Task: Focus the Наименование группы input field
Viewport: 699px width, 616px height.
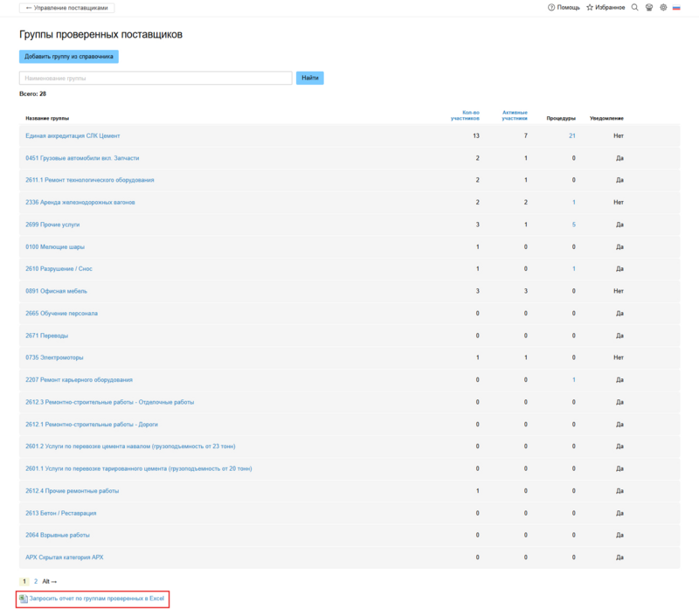Action: click(156, 78)
